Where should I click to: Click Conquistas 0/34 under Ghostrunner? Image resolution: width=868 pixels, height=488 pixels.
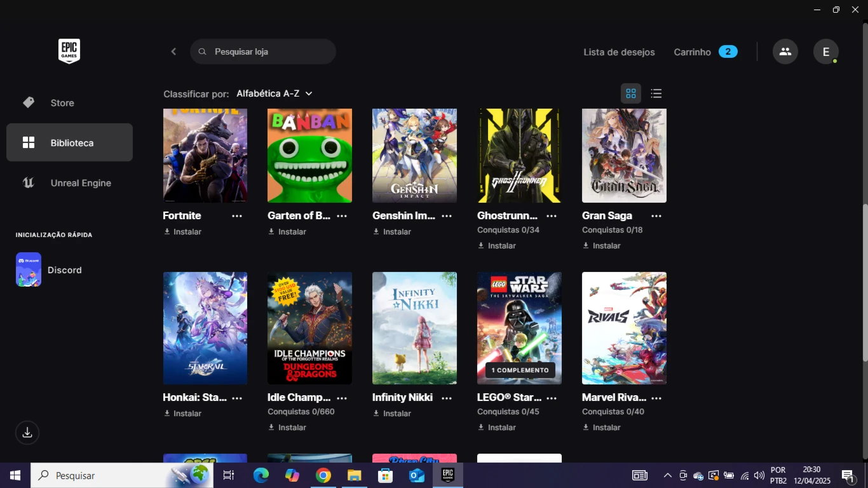coord(508,230)
